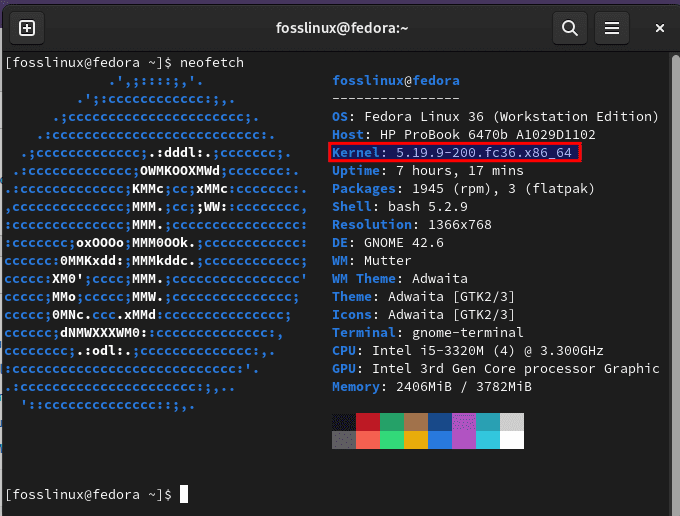The image size is (680, 516).
Task: Click the bright green swatch in the bottom palette row
Action: coord(392,440)
